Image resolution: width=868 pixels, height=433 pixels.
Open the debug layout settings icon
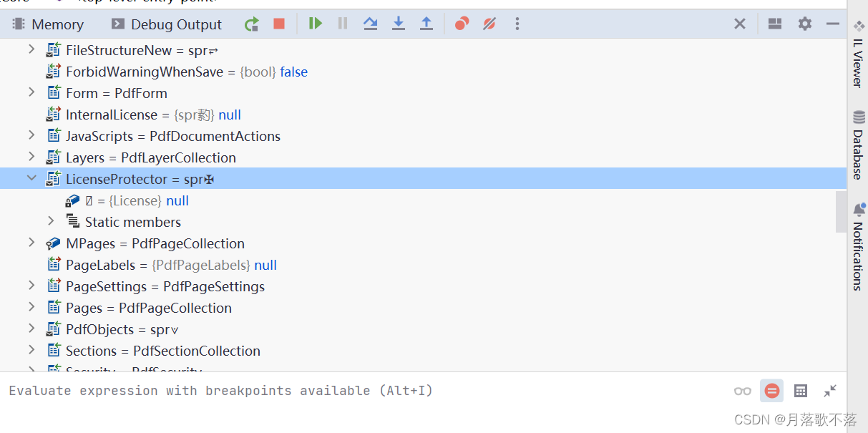click(x=775, y=24)
